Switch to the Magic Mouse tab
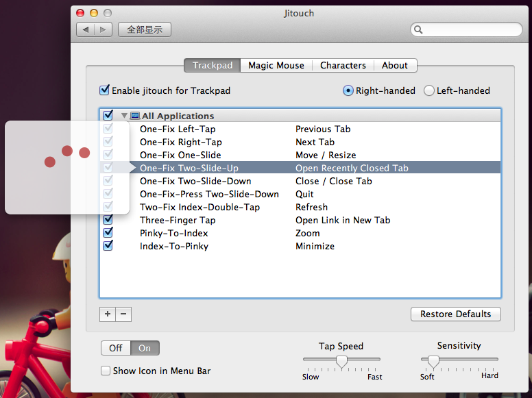The height and width of the screenshot is (398, 532). coord(276,65)
